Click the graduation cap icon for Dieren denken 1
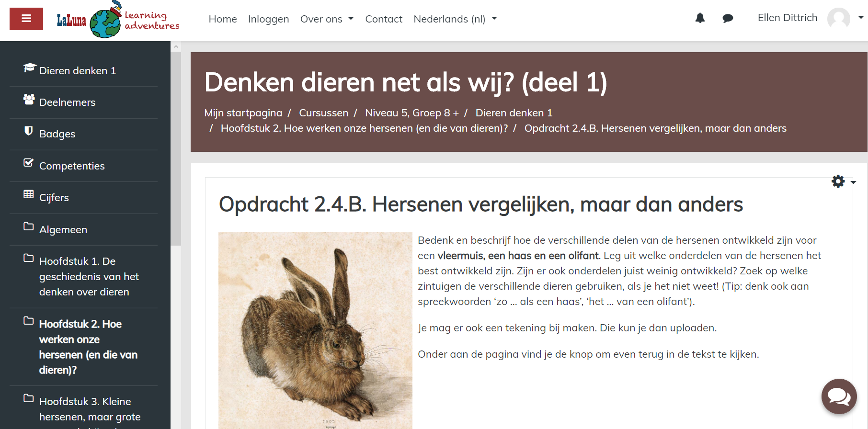The width and height of the screenshot is (868, 429). (x=30, y=68)
